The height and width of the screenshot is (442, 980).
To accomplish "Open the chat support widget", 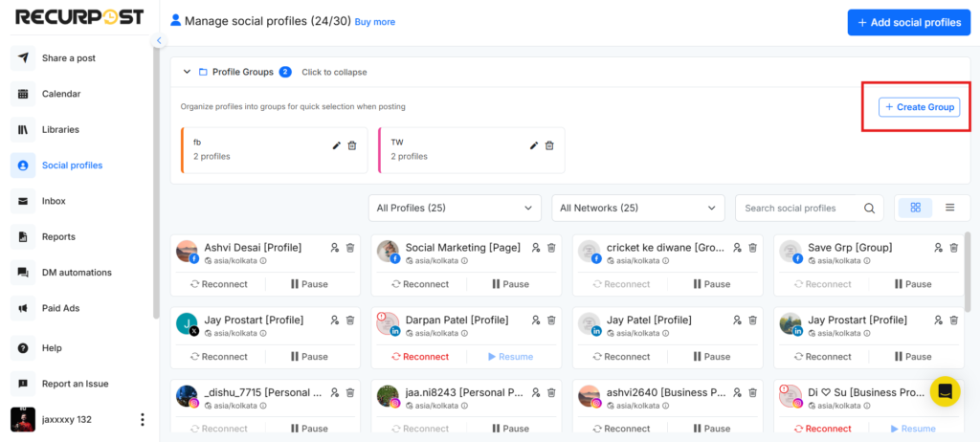I will coord(945,391).
